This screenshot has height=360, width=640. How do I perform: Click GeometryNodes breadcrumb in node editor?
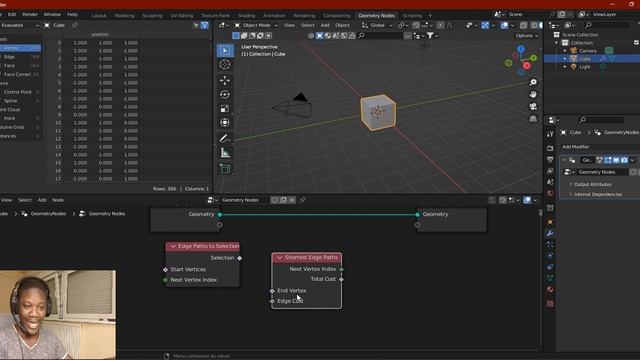coord(48,213)
